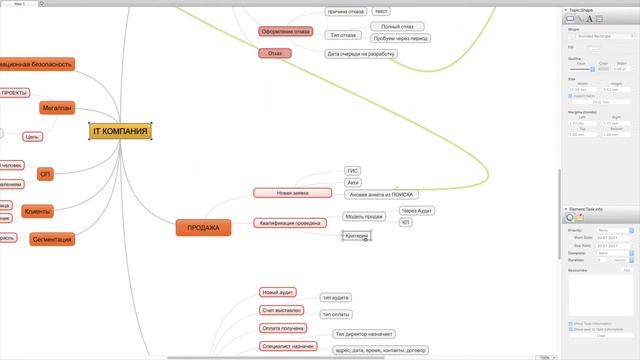
Task: Select the 'Клиенты' topic node
Action: point(37,211)
